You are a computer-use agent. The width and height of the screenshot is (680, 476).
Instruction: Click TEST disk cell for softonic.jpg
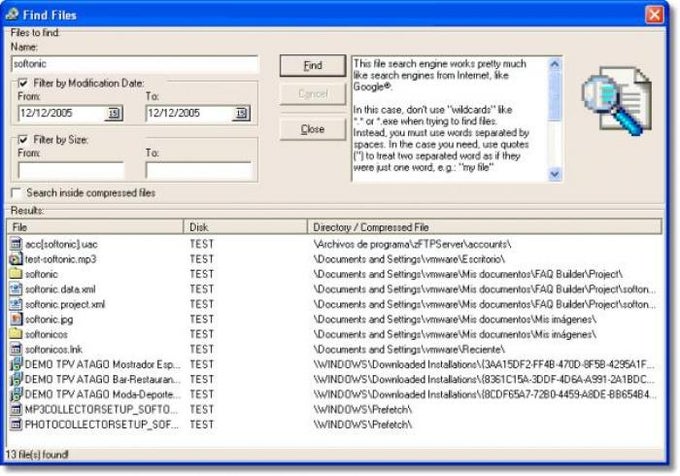202,320
